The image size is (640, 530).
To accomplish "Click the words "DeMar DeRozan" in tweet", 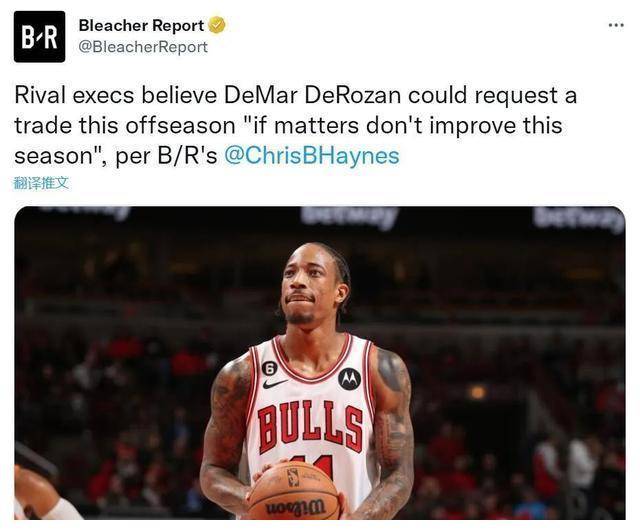I will pyautogui.click(x=313, y=95).
